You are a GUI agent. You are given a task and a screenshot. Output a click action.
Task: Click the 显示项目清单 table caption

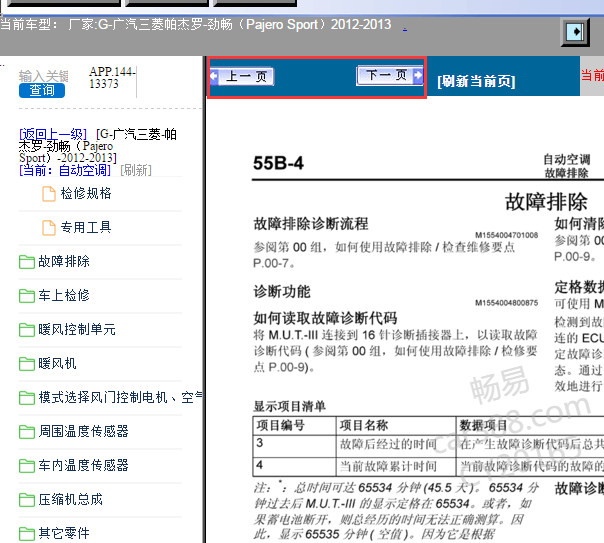289,406
